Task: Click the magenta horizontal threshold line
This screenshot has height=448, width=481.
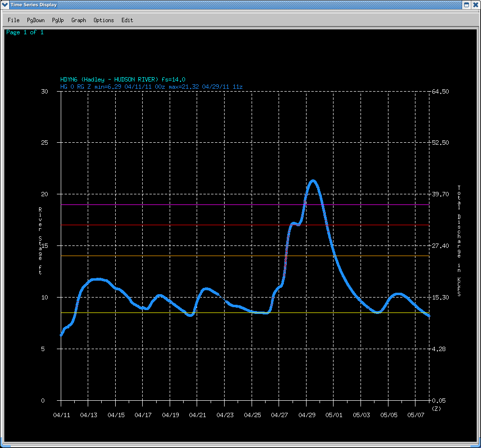Action: click(x=245, y=204)
